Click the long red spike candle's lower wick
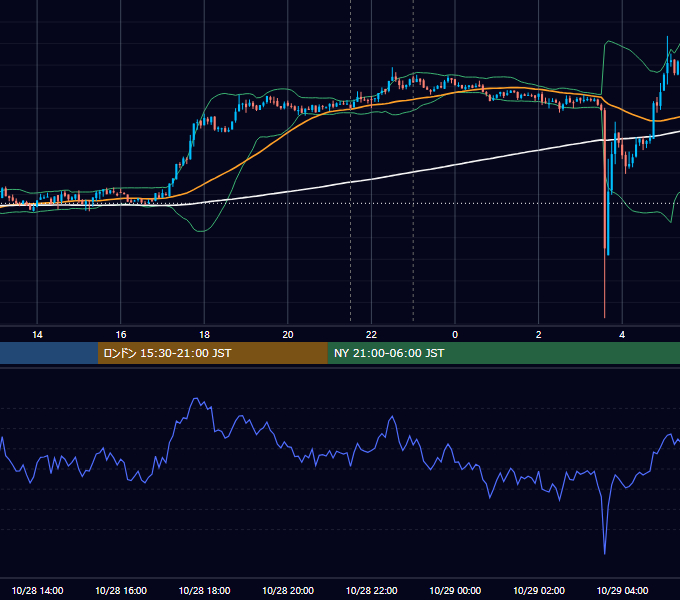The height and width of the screenshot is (600, 680). pos(605,282)
